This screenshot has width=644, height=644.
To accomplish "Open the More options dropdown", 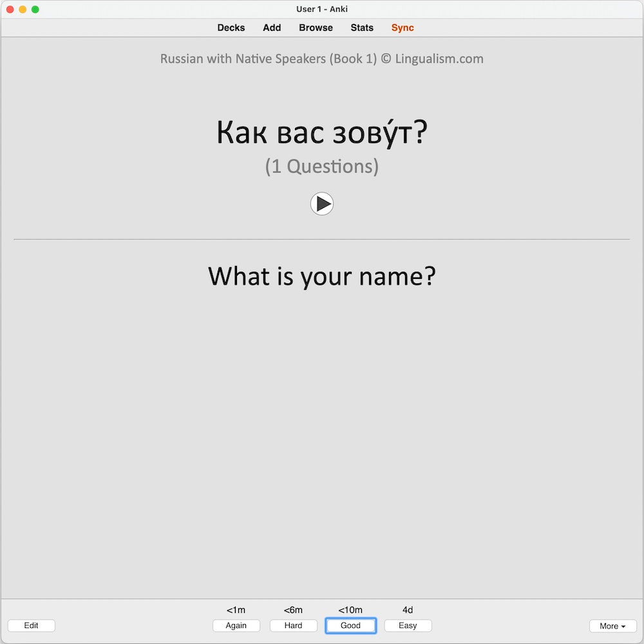I will click(x=612, y=625).
